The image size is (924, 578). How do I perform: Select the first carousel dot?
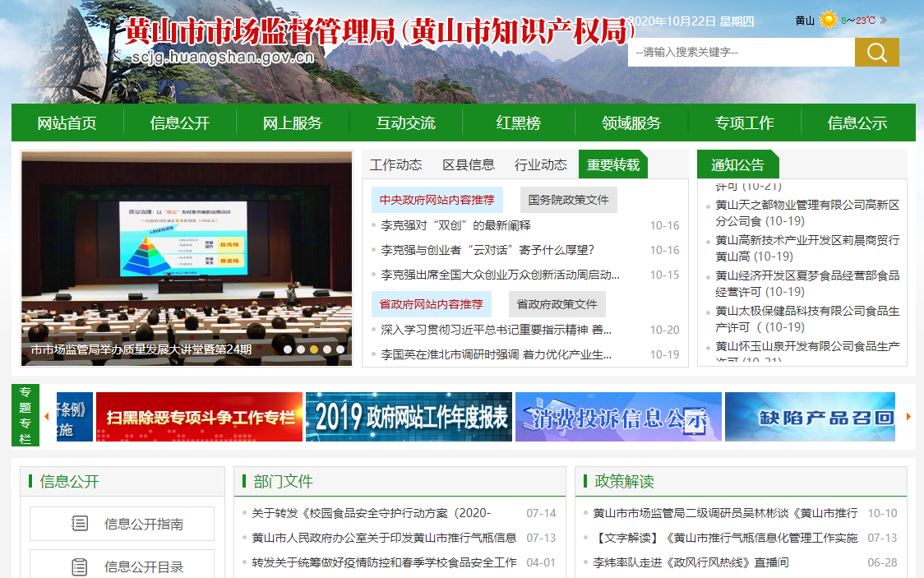coord(288,349)
